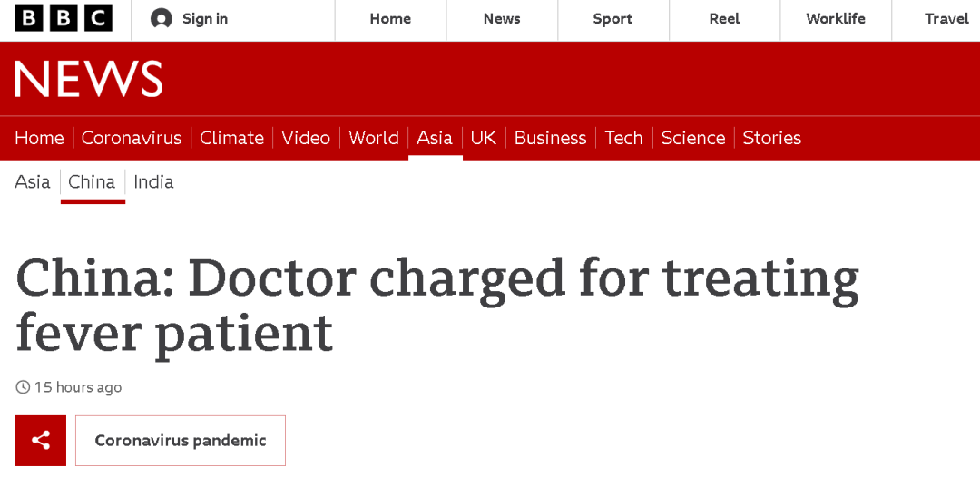This screenshot has height=487, width=980.
Task: Open the Video news section
Action: click(x=306, y=138)
